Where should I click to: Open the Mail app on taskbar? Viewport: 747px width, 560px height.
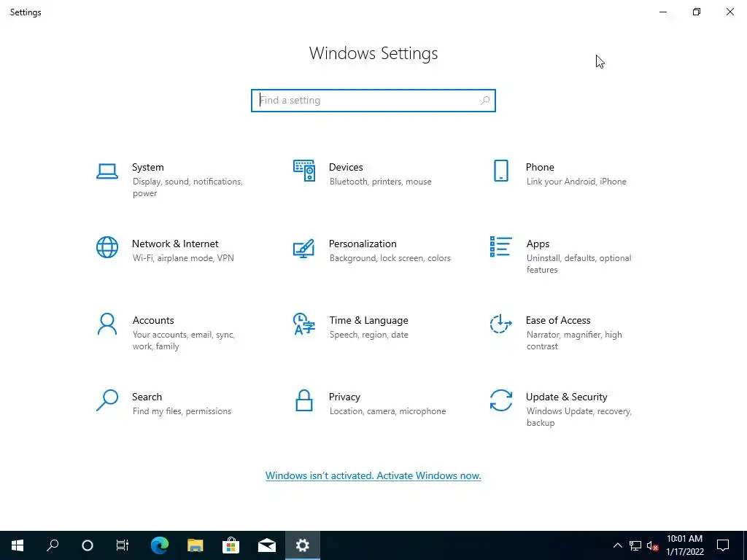click(x=267, y=545)
